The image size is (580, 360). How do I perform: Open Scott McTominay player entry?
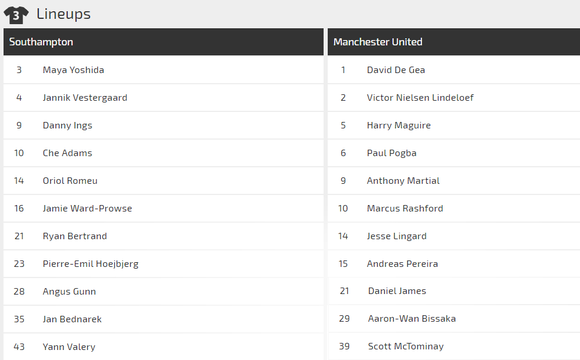point(454,346)
